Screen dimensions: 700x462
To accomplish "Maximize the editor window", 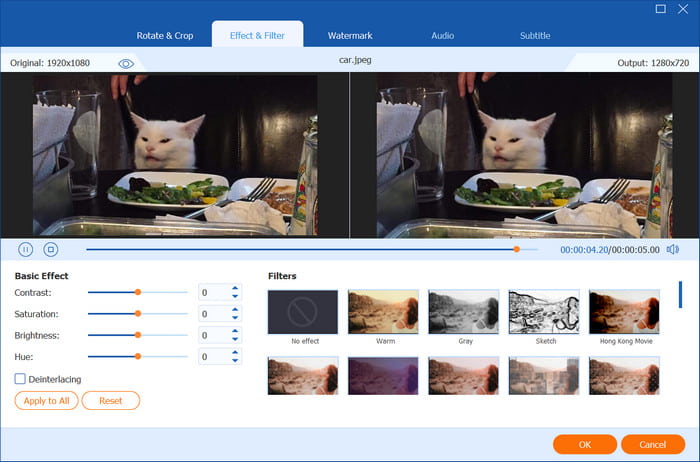I will point(661,9).
